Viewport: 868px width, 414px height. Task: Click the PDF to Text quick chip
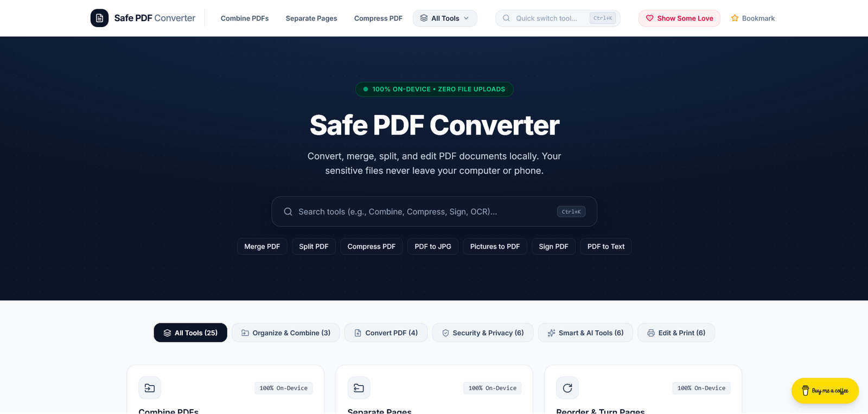pyautogui.click(x=606, y=246)
